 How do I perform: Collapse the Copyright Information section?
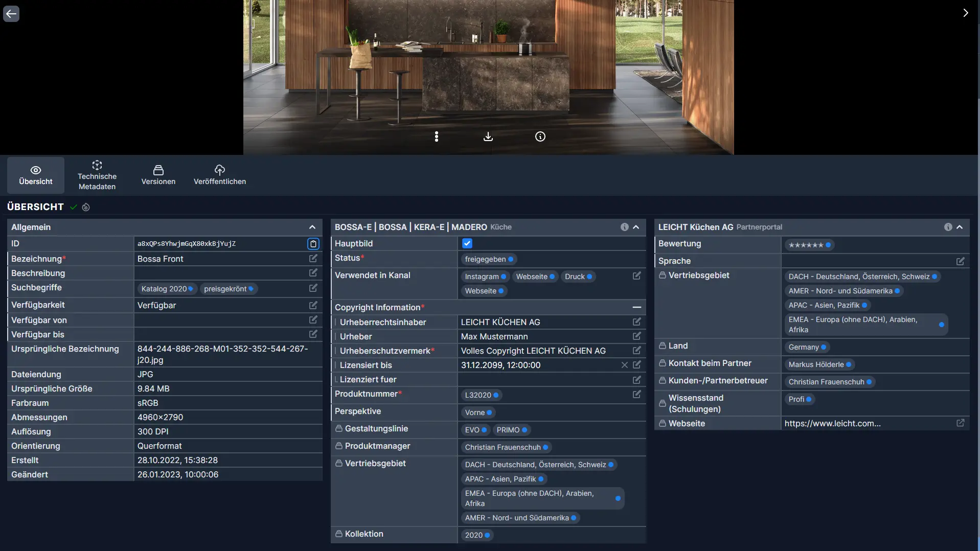[x=636, y=307]
